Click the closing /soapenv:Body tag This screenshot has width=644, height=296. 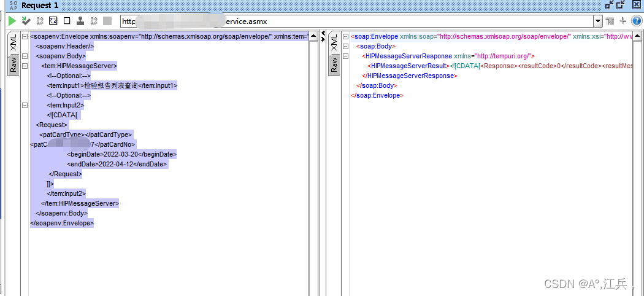61,213
